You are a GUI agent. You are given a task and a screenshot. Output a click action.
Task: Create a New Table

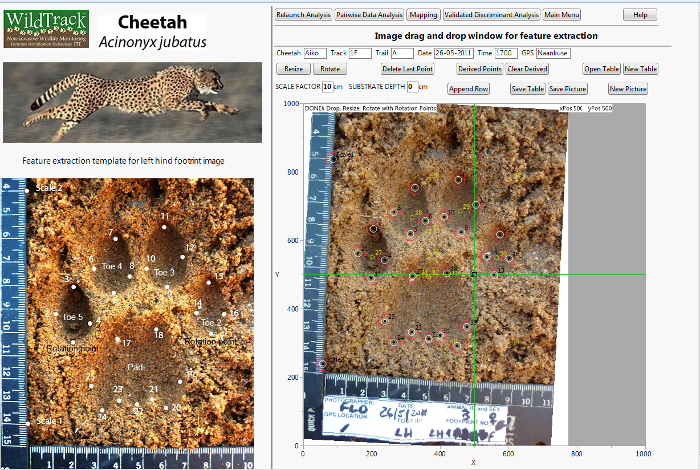[x=641, y=69]
